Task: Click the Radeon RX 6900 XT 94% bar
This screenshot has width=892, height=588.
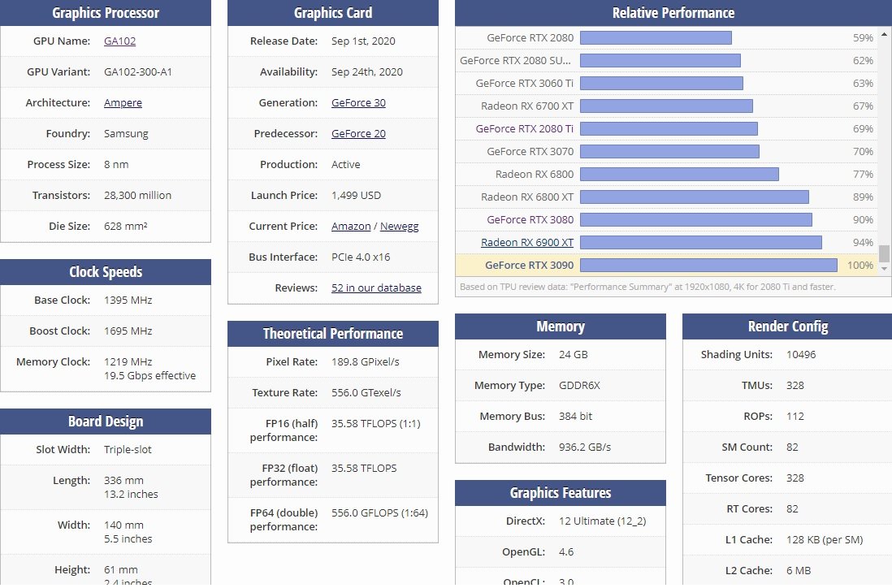Action: pos(701,242)
